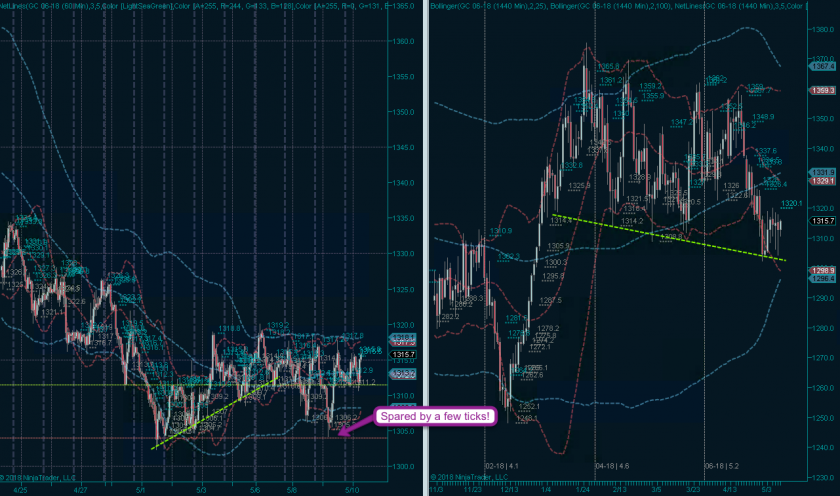Click the blue 1331.9 price marker
Viewport: 840px width, 496px height.
822,172
